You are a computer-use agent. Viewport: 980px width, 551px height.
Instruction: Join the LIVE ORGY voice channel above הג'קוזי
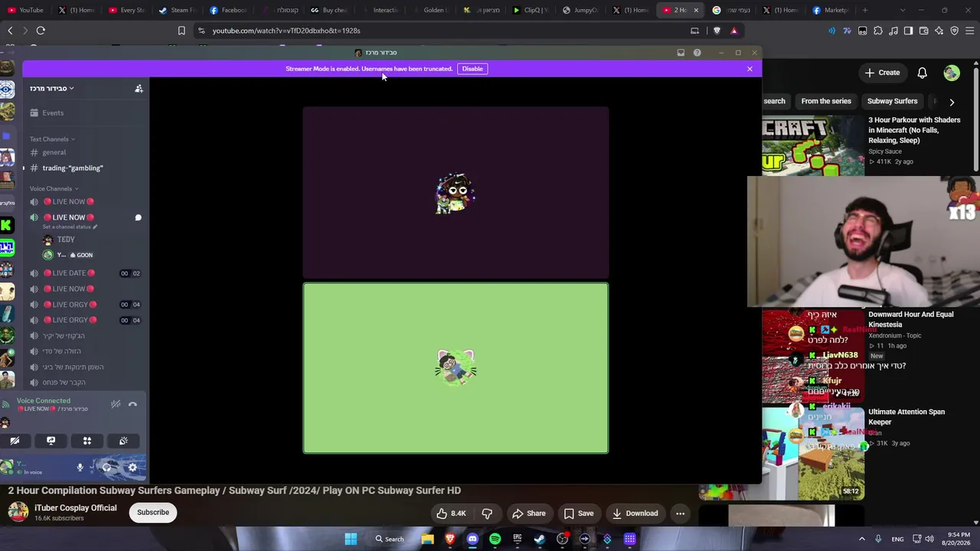coord(70,320)
